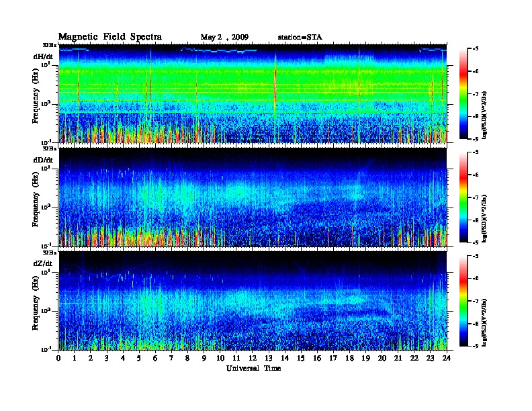Click the "32Hz" label above dH/dt panel
Screen dimensions: 532x411
50,45
